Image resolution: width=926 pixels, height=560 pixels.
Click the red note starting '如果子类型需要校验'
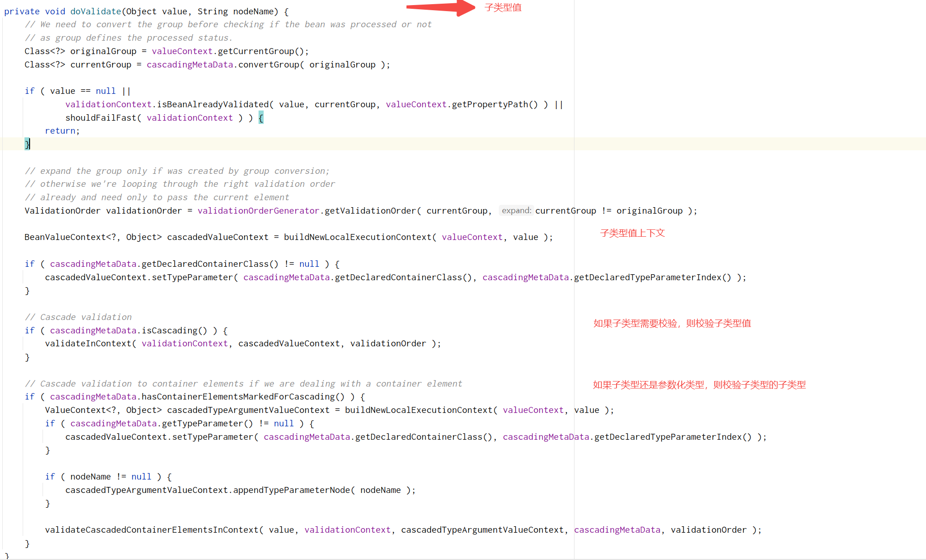click(672, 323)
